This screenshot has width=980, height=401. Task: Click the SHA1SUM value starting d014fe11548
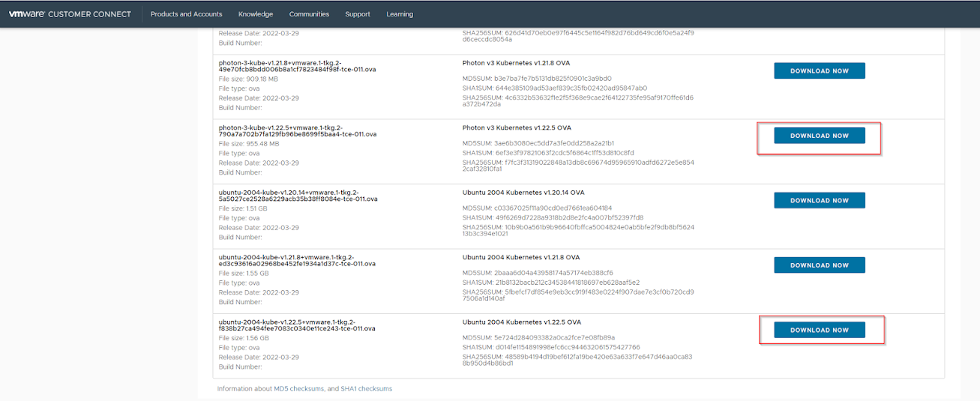coord(568,347)
